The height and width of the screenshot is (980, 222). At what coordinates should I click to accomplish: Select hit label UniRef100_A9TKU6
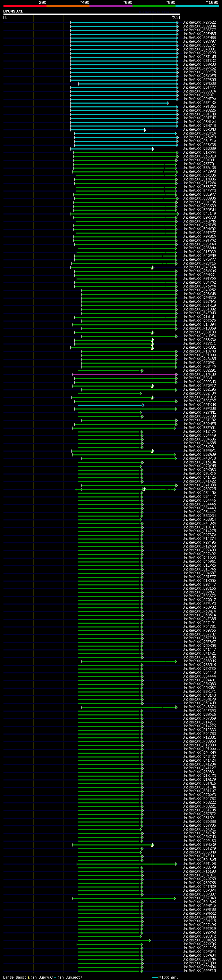click(x=199, y=405)
